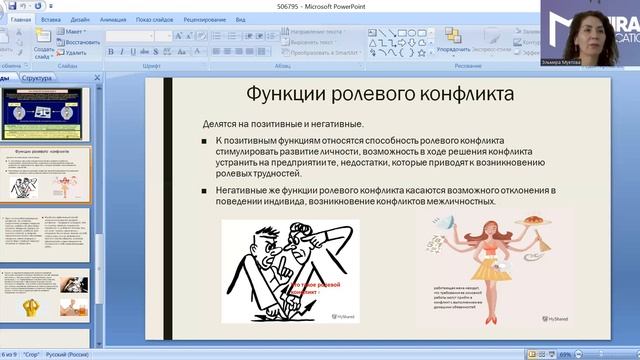Click Создать слайд button

pyautogui.click(x=43, y=44)
